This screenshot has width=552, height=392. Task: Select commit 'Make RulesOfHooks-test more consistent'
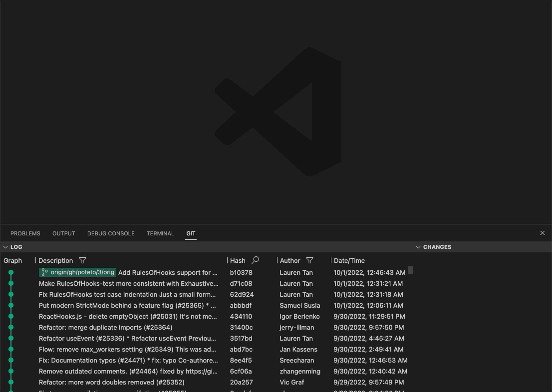128,283
